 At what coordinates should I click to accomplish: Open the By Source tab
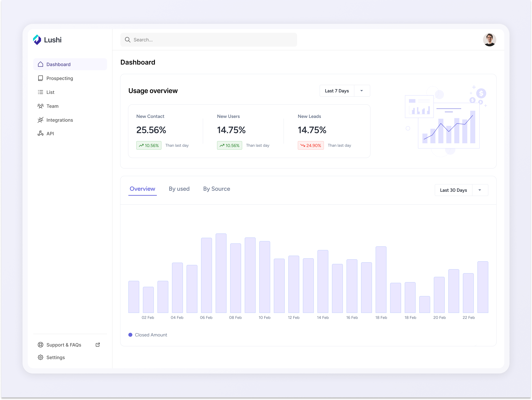point(216,189)
